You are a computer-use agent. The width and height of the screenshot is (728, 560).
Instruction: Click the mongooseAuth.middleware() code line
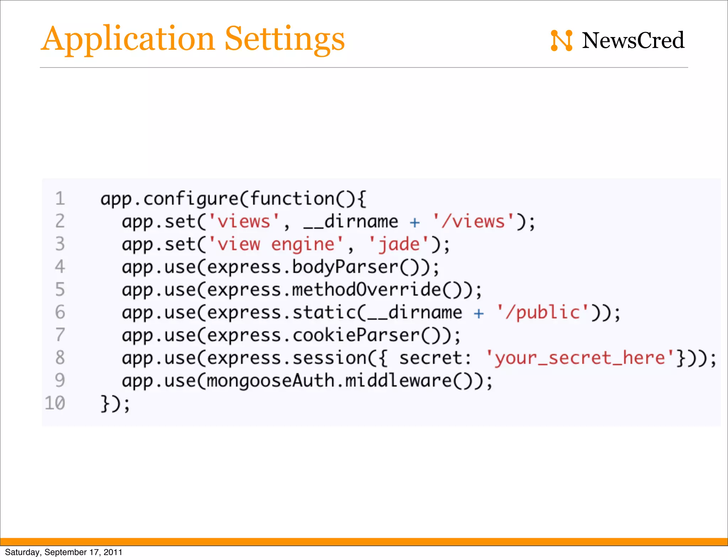point(307,381)
